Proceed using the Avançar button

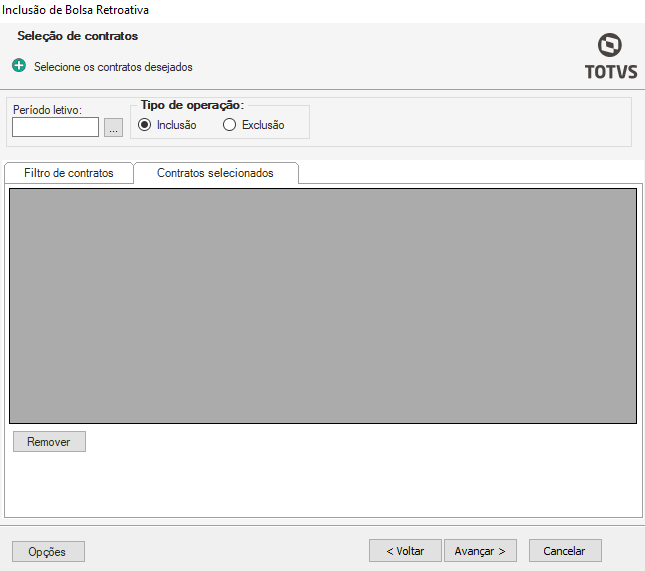pyautogui.click(x=480, y=551)
